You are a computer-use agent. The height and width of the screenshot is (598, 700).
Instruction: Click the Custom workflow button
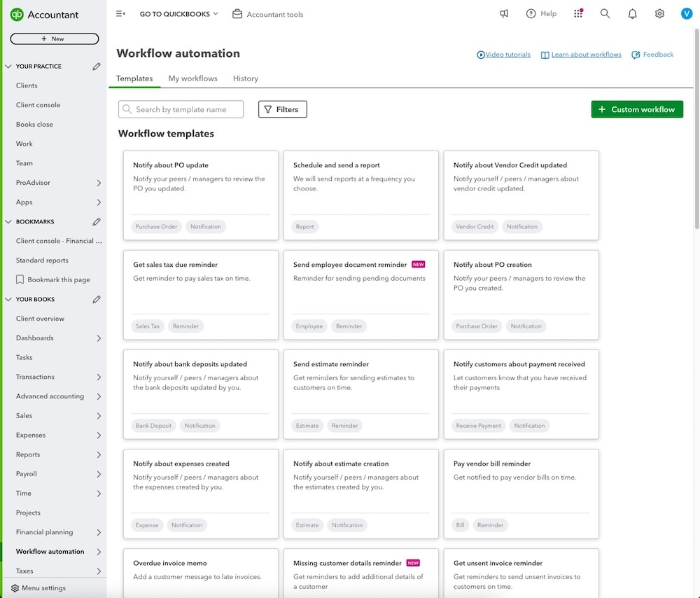tap(637, 109)
